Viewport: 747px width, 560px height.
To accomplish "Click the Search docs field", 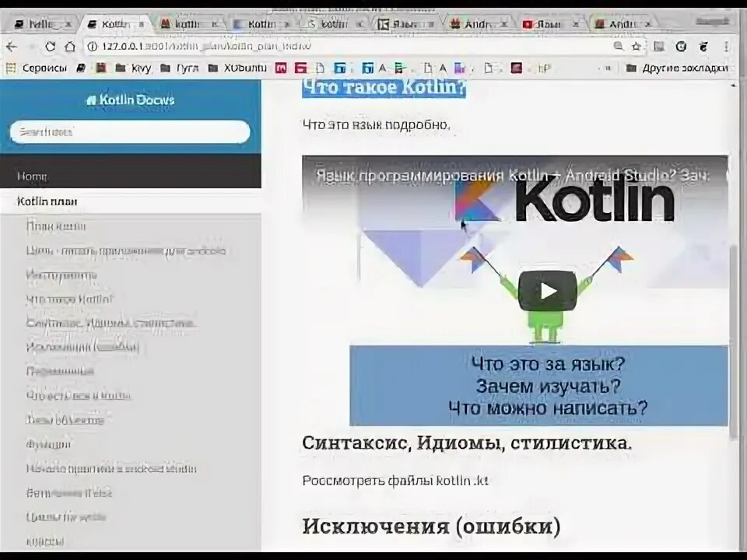I will point(130,132).
